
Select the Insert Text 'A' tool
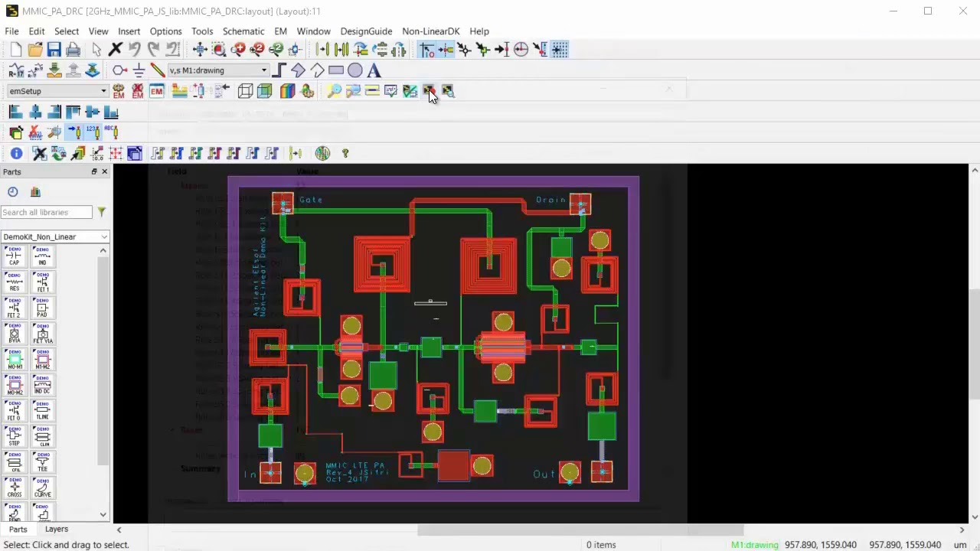point(374,70)
